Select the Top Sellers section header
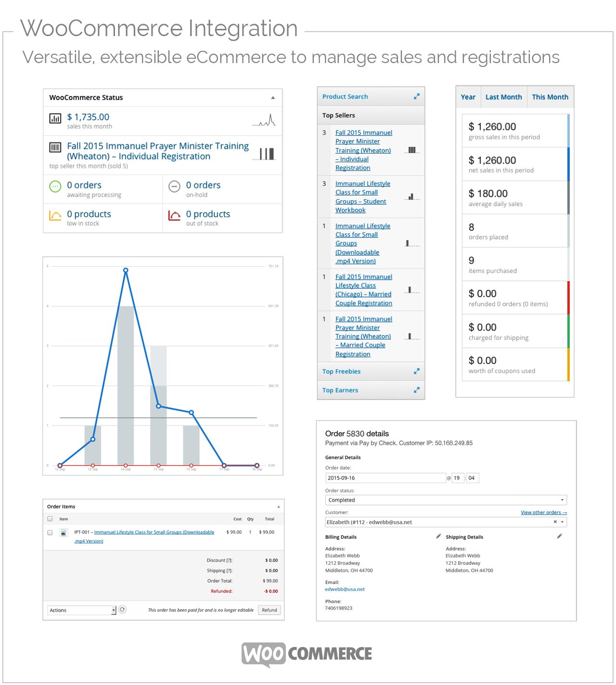This screenshot has width=616, height=685. coord(371,115)
